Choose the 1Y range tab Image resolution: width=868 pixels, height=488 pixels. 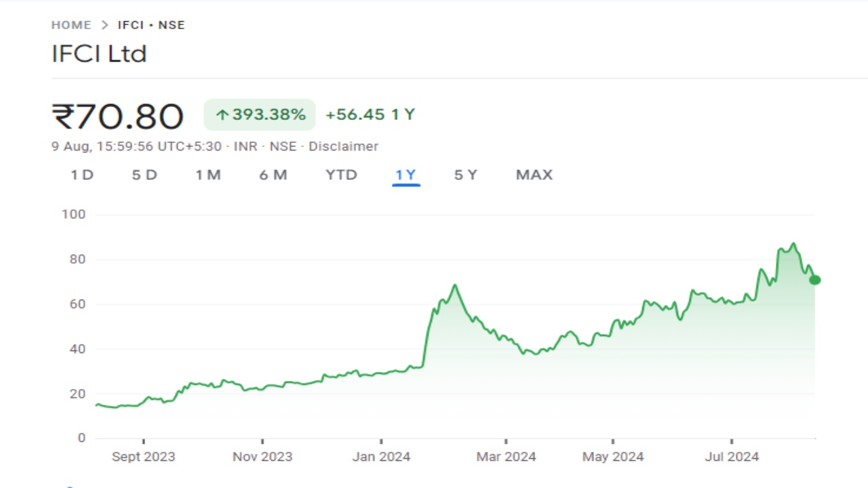406,175
